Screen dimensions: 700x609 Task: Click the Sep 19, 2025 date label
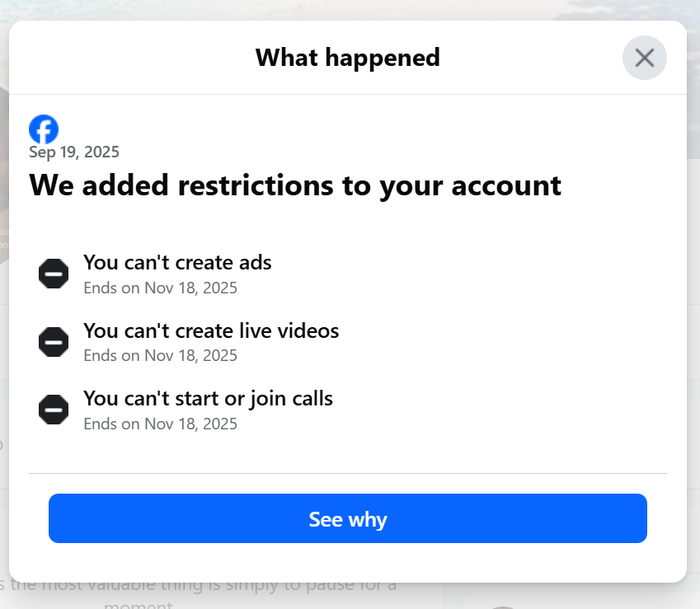(74, 152)
